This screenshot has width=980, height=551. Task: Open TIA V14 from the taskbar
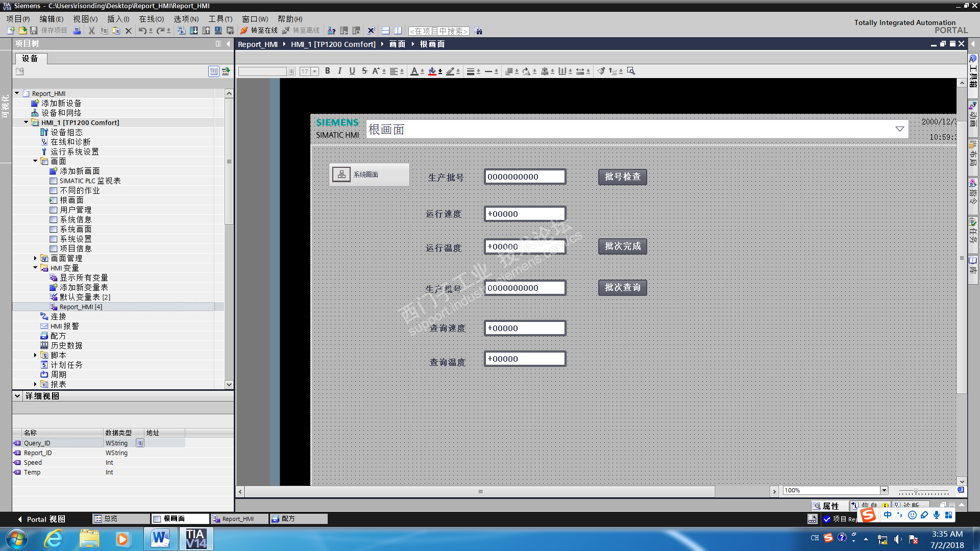coord(196,539)
